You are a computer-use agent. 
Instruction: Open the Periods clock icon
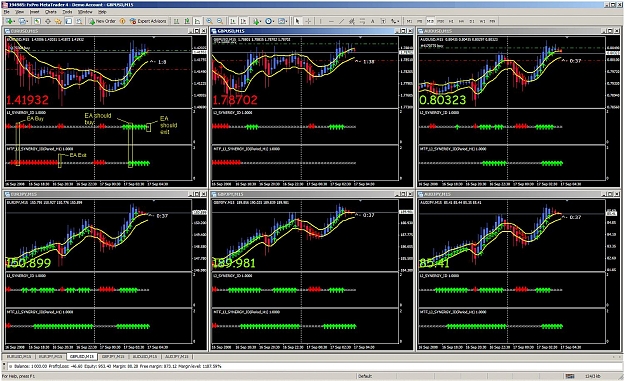269,21
